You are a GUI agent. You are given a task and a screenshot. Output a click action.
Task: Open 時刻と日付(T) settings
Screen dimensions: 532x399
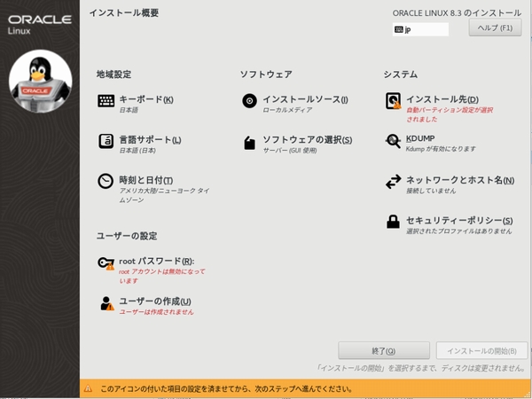[146, 180]
